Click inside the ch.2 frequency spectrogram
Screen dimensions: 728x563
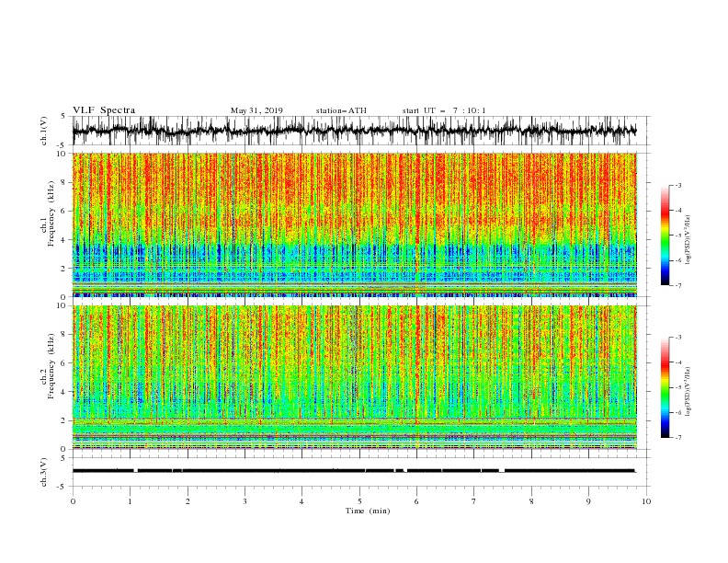tap(355, 377)
